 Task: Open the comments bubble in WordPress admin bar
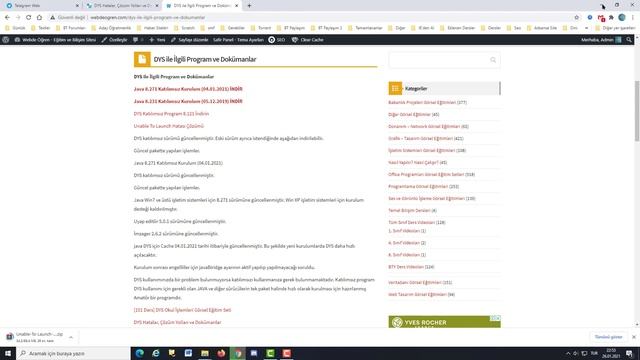136,40
